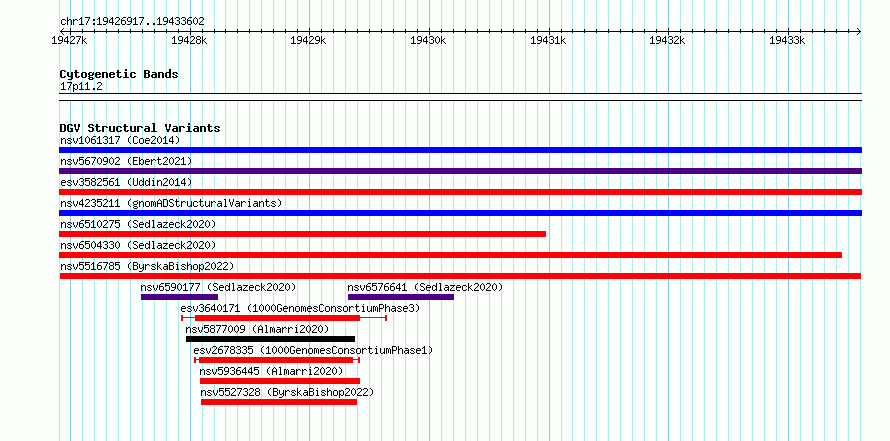The image size is (890, 441).
Task: Select the red esv2678335 variant bar
Action: pos(276,360)
